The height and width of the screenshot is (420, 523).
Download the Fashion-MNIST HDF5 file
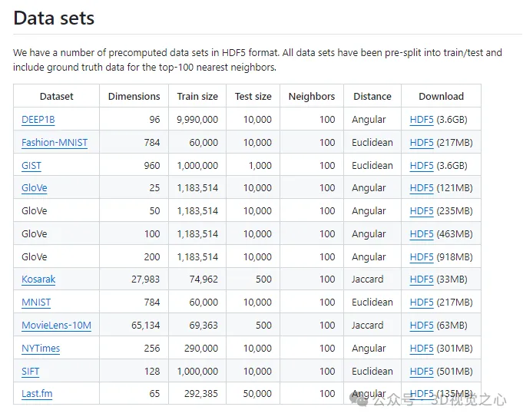[422, 143]
